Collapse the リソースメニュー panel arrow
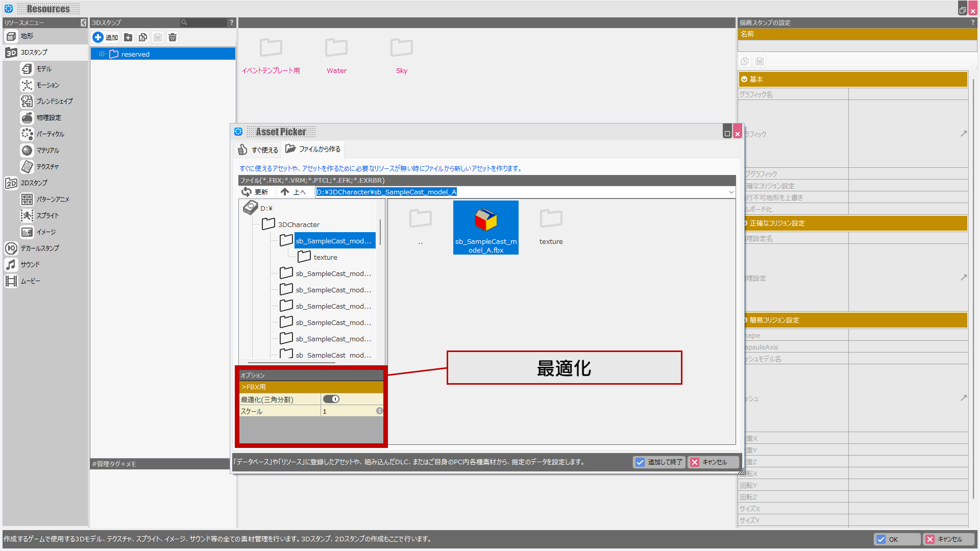 coord(83,23)
